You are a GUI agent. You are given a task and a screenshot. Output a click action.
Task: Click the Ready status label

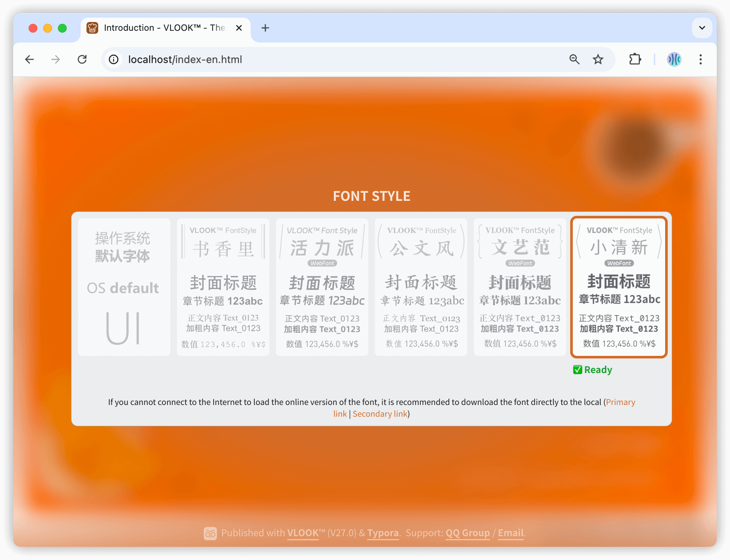(x=598, y=370)
